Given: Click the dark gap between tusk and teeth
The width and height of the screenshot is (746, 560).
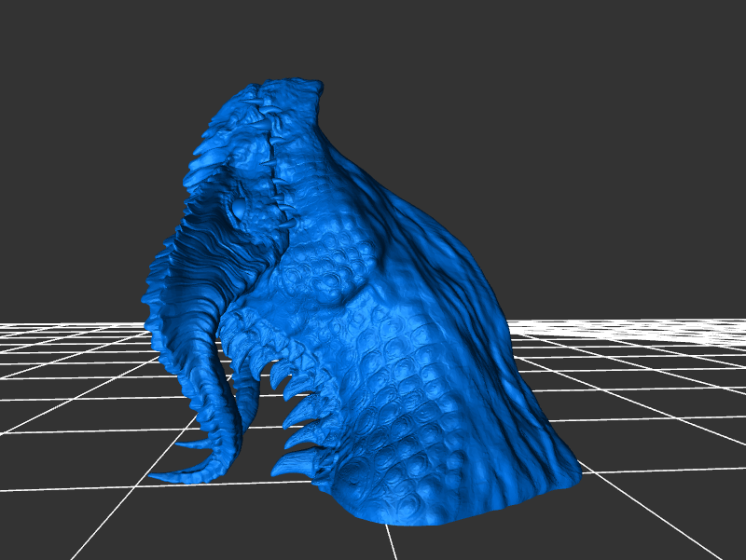Looking at the screenshot, I should tap(259, 438).
